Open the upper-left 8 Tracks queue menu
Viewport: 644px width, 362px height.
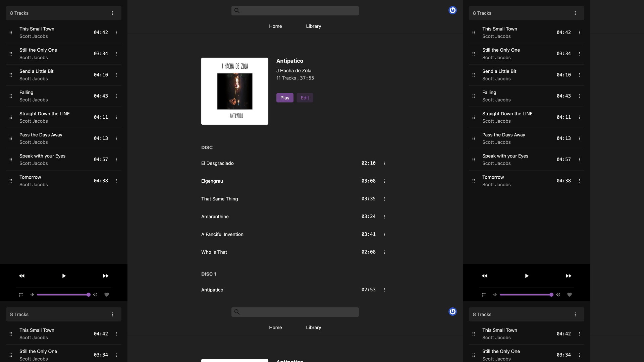pos(112,13)
